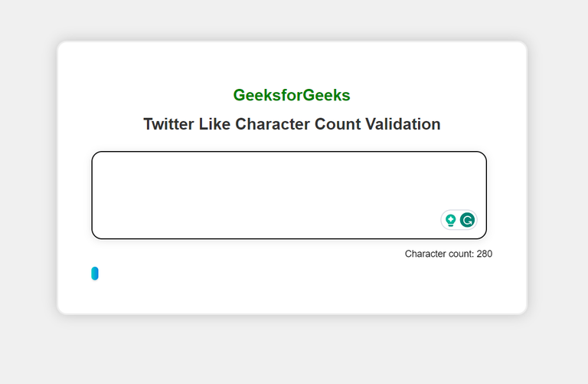Click the word Twitter in the heading
Screen dimensions: 588x384
tap(168, 124)
